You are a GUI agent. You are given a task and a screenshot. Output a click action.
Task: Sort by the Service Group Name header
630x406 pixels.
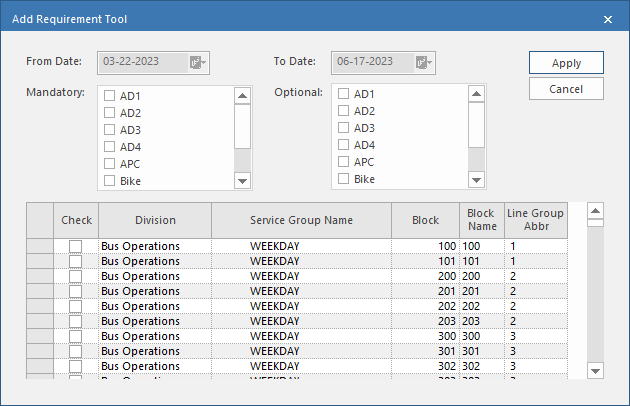[301, 220]
